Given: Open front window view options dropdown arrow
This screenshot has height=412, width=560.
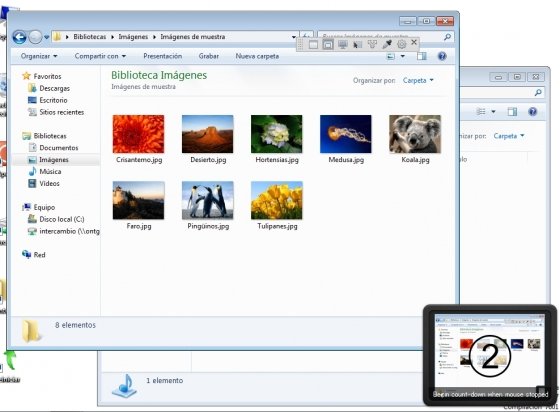Looking at the screenshot, I should (403, 56).
